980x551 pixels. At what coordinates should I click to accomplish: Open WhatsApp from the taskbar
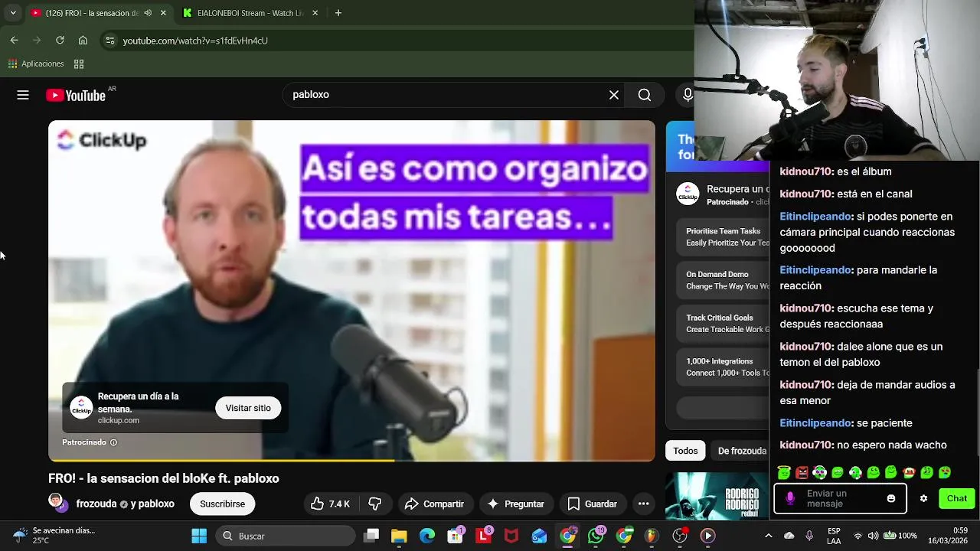(596, 536)
